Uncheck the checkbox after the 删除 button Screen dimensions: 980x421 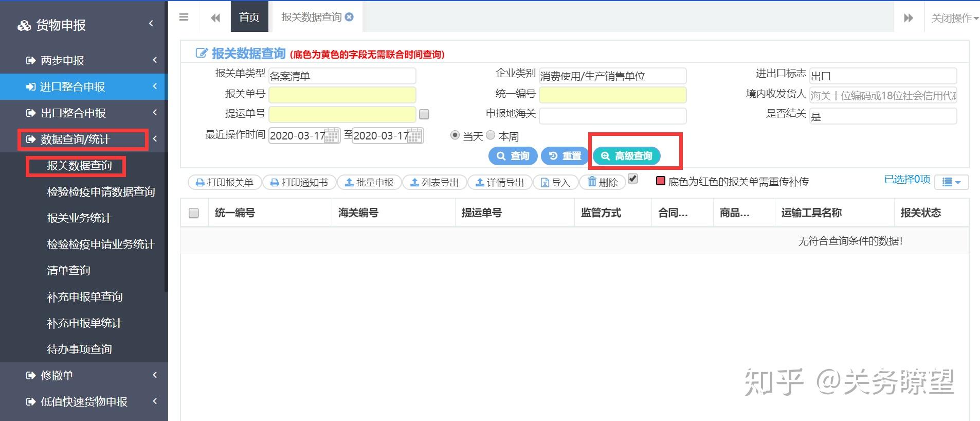pos(633,179)
